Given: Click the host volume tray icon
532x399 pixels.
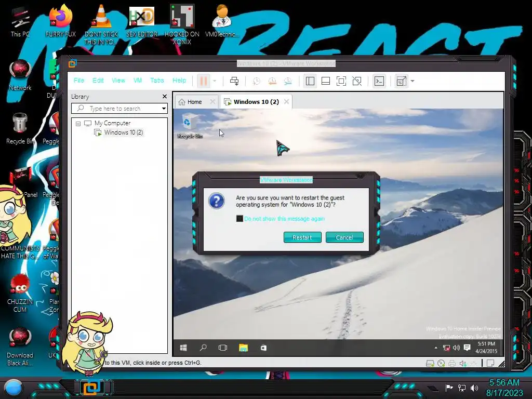Looking at the screenshot, I should [474, 388].
